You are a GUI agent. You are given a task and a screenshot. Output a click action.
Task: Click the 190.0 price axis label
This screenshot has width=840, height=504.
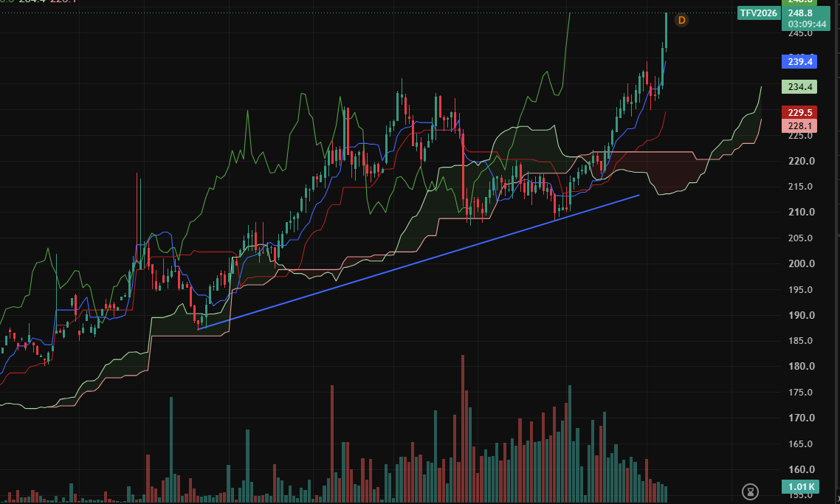point(802,315)
